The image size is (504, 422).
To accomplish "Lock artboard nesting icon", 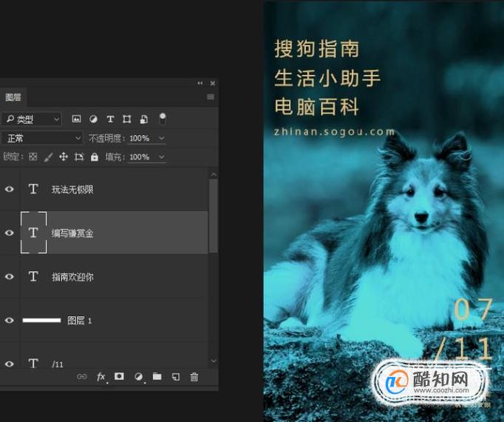I will (79, 157).
